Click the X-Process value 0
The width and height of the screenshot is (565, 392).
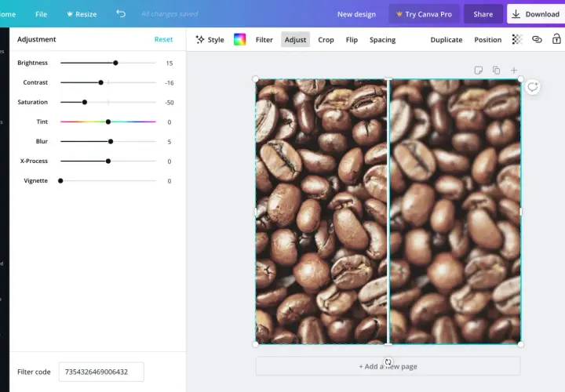(169, 162)
